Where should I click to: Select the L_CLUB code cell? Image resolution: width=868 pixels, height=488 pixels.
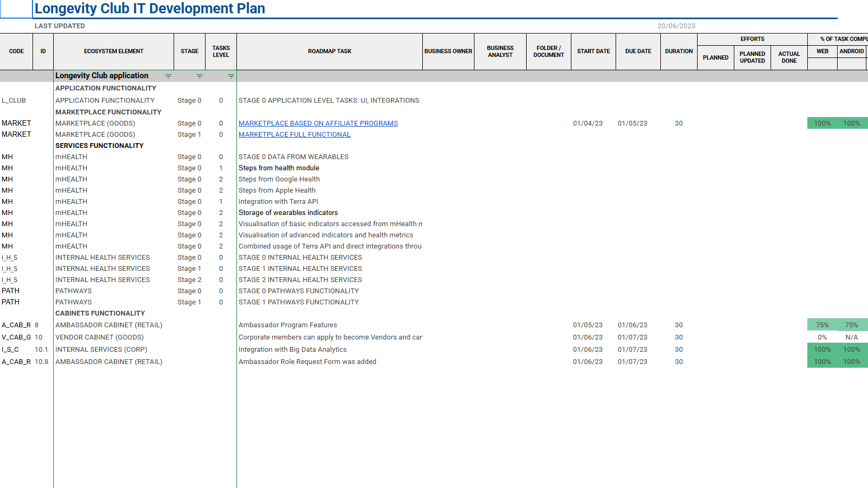coord(14,101)
